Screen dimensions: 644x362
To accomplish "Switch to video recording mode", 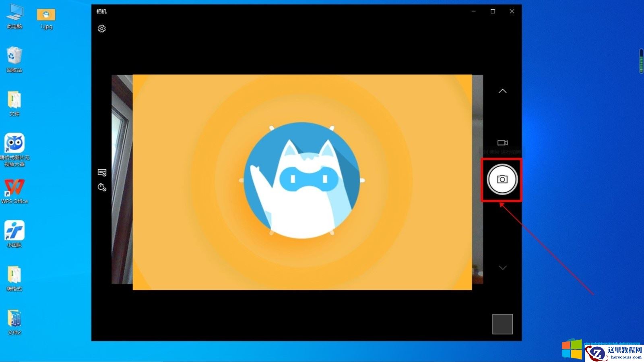I will tap(503, 143).
